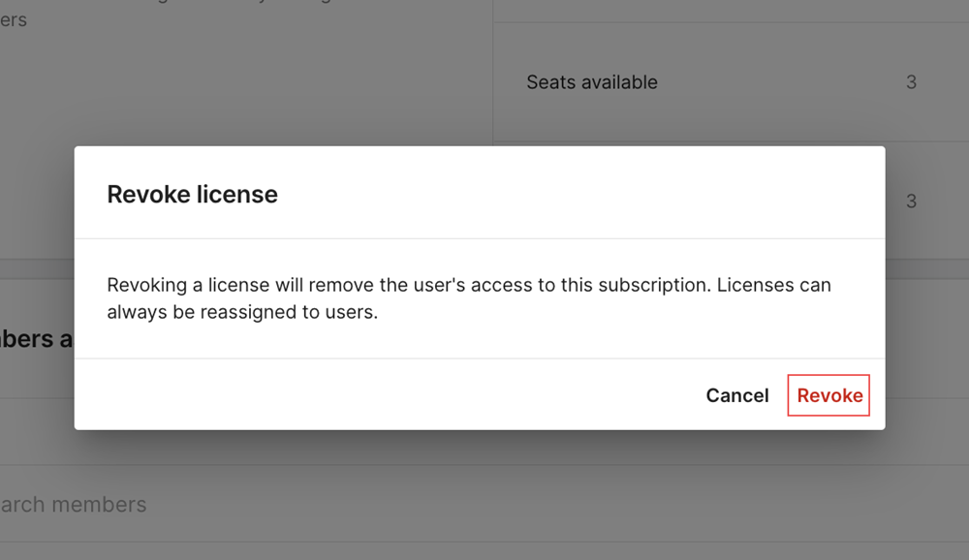Image resolution: width=969 pixels, height=560 pixels.
Task: Select the Seats available label
Action: coord(592,82)
